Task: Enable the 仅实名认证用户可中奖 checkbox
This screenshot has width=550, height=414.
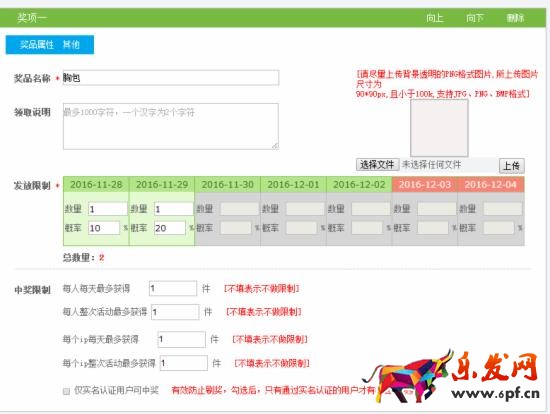Action: (66, 391)
